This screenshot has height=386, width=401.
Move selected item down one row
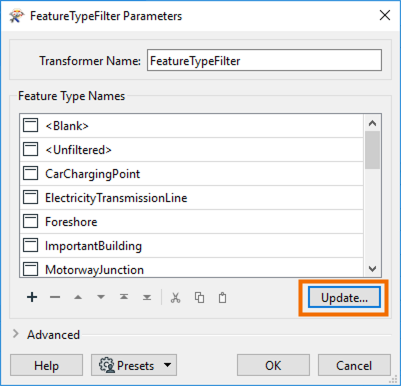[x=101, y=297]
